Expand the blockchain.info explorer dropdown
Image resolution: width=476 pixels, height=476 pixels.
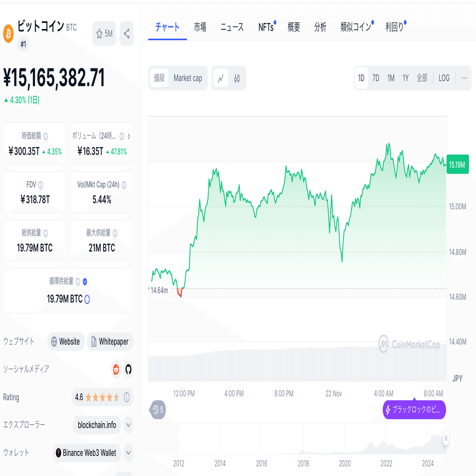tap(128, 425)
